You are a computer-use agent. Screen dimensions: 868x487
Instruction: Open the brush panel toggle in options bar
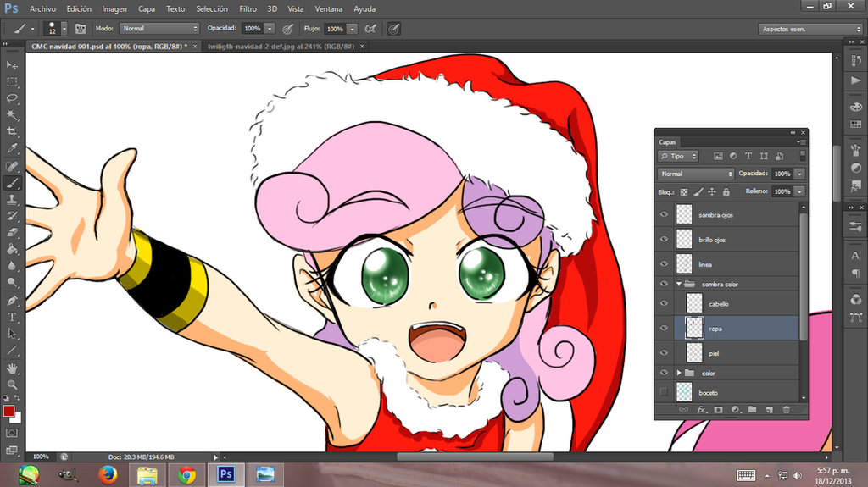click(x=81, y=29)
